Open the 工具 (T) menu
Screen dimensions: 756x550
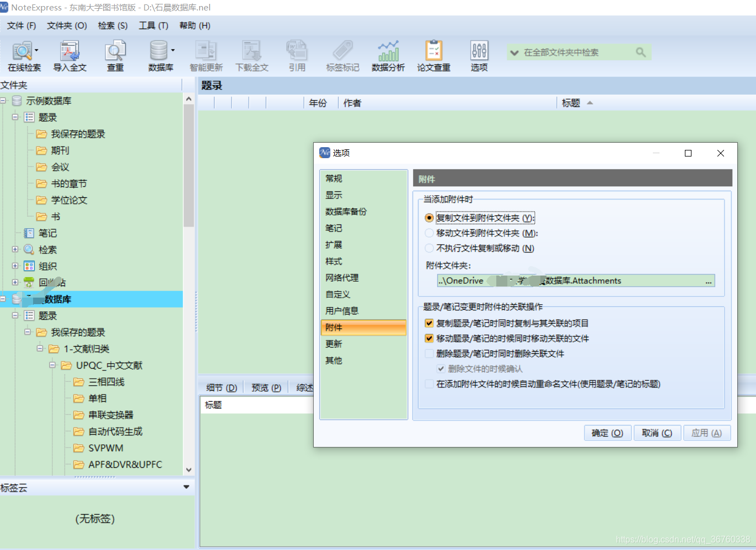tap(153, 25)
